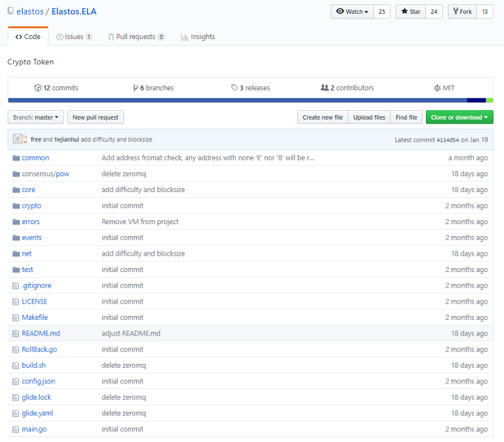
Task: Open the main.go file
Action: click(x=34, y=429)
